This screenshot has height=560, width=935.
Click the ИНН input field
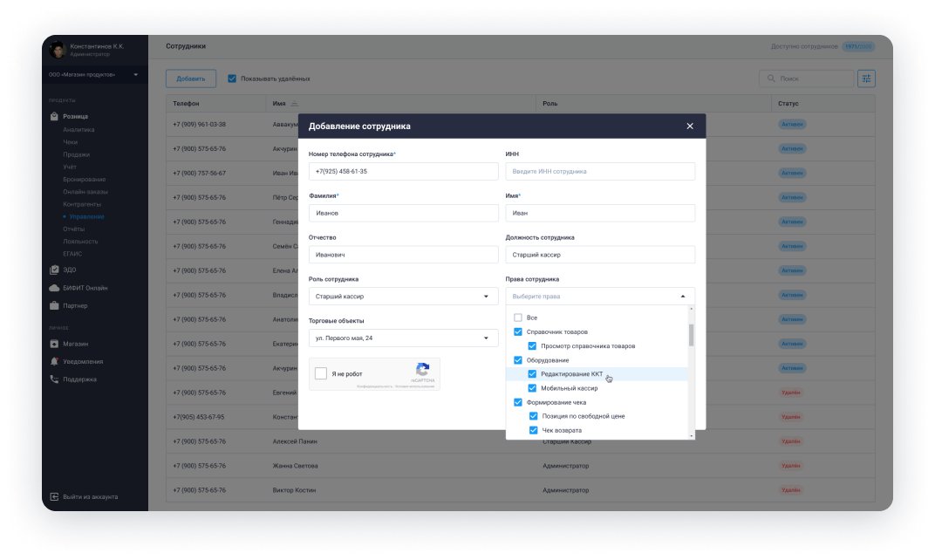coord(600,172)
